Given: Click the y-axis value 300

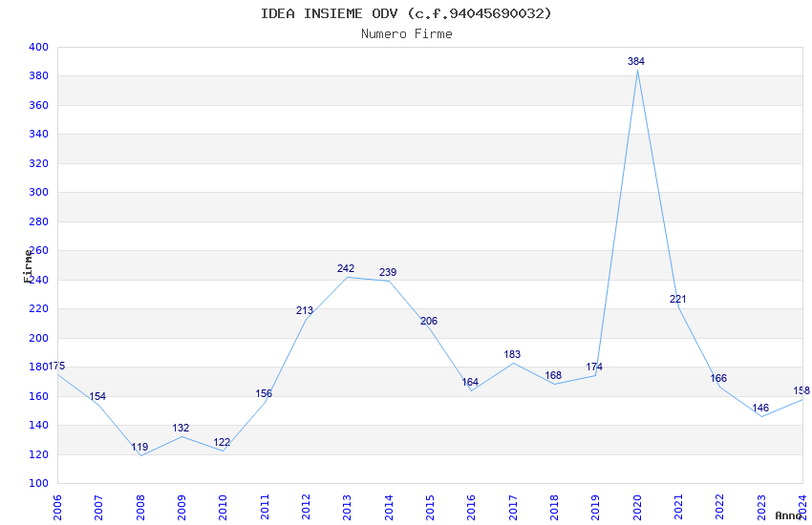Looking at the screenshot, I should pyautogui.click(x=38, y=192).
